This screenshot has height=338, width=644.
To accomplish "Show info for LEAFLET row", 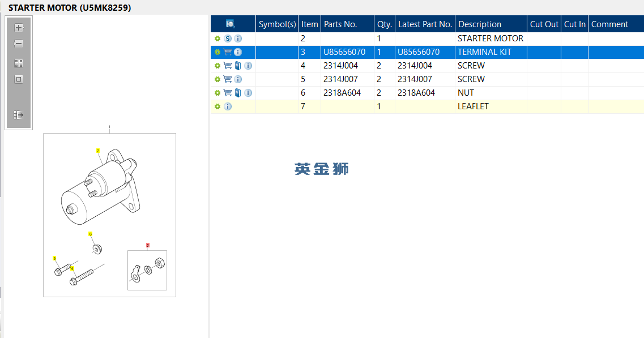I will pyautogui.click(x=228, y=106).
